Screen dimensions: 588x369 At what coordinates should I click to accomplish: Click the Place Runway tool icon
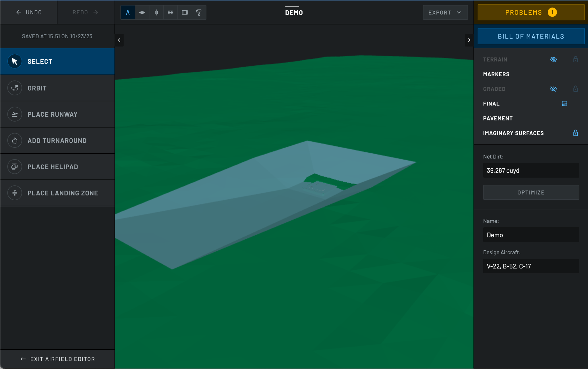point(14,114)
